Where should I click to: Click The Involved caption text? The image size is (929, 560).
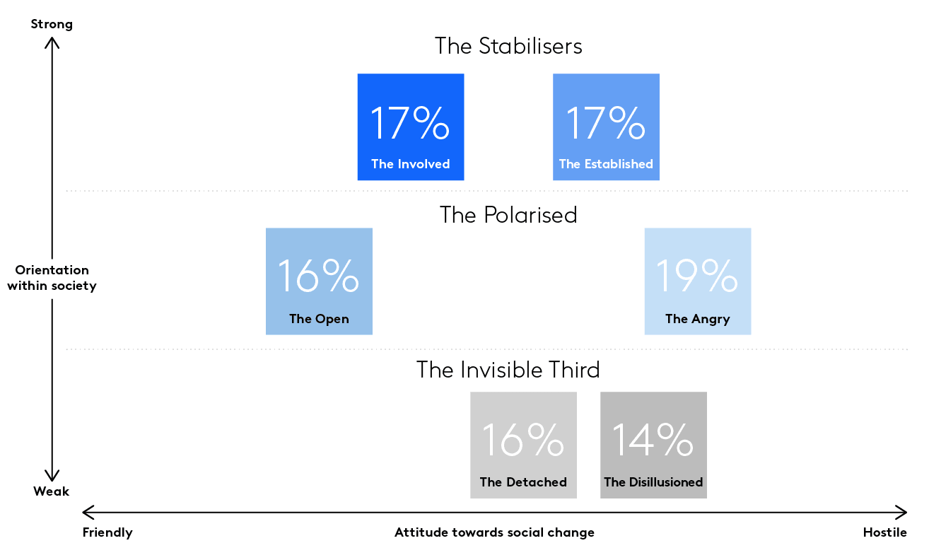pos(411,164)
